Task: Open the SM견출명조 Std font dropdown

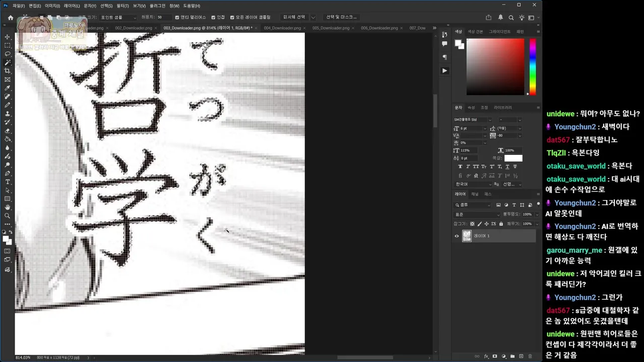Action: click(472, 120)
